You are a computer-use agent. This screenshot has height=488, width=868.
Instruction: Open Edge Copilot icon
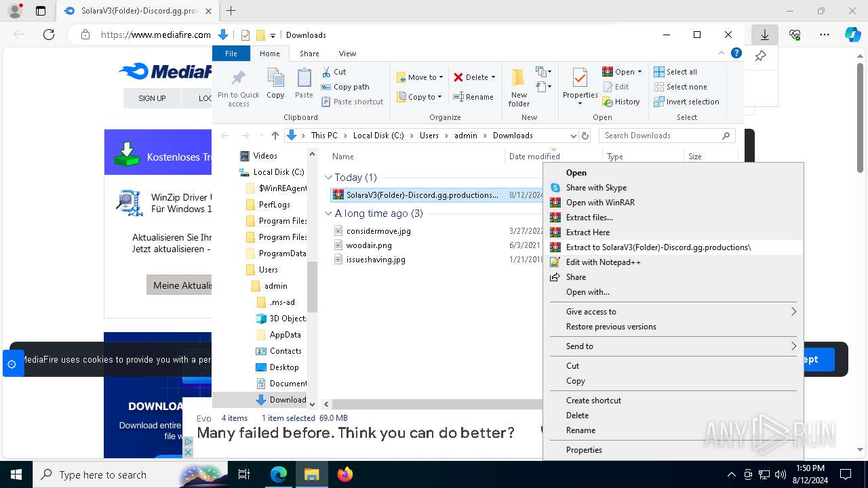pyautogui.click(x=852, y=35)
